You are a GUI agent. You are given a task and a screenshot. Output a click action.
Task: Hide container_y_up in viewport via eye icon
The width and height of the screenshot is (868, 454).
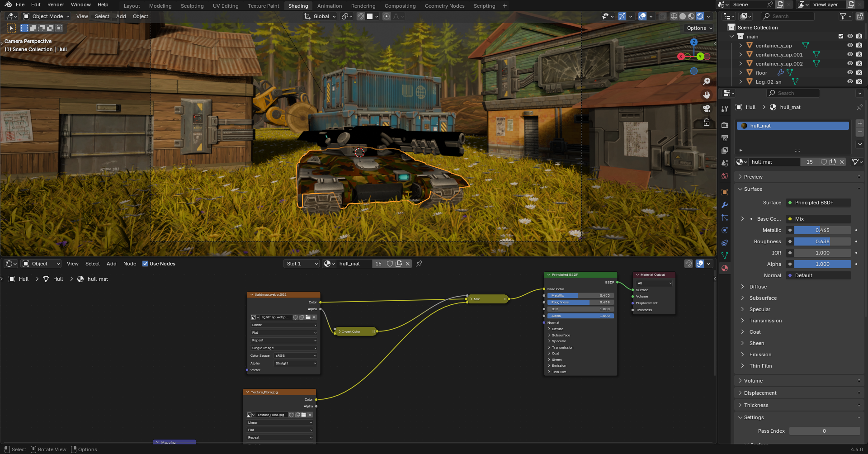(850, 46)
